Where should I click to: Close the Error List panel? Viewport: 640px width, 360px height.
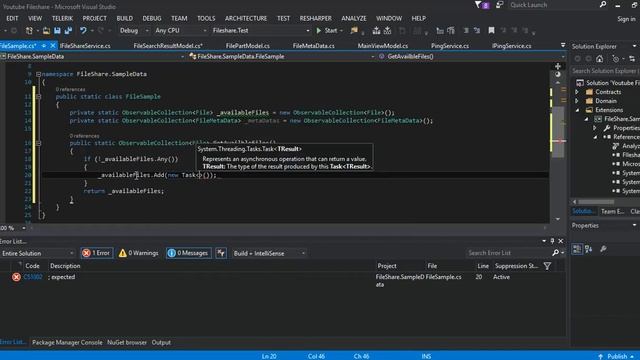point(561,241)
